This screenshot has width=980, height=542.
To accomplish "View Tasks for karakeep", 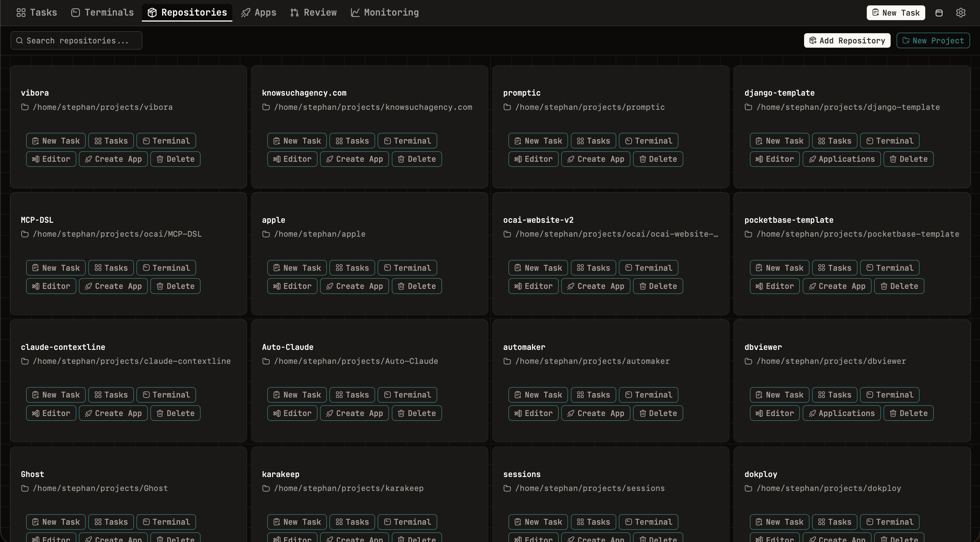I will [352, 522].
